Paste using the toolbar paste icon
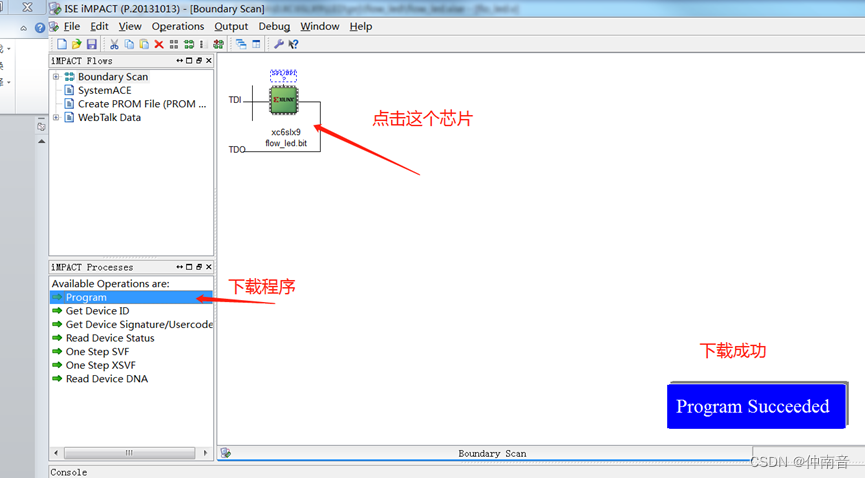 click(144, 44)
